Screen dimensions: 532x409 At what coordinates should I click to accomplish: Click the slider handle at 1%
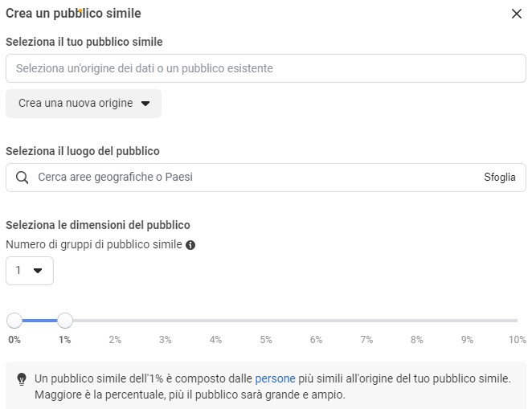(x=65, y=321)
